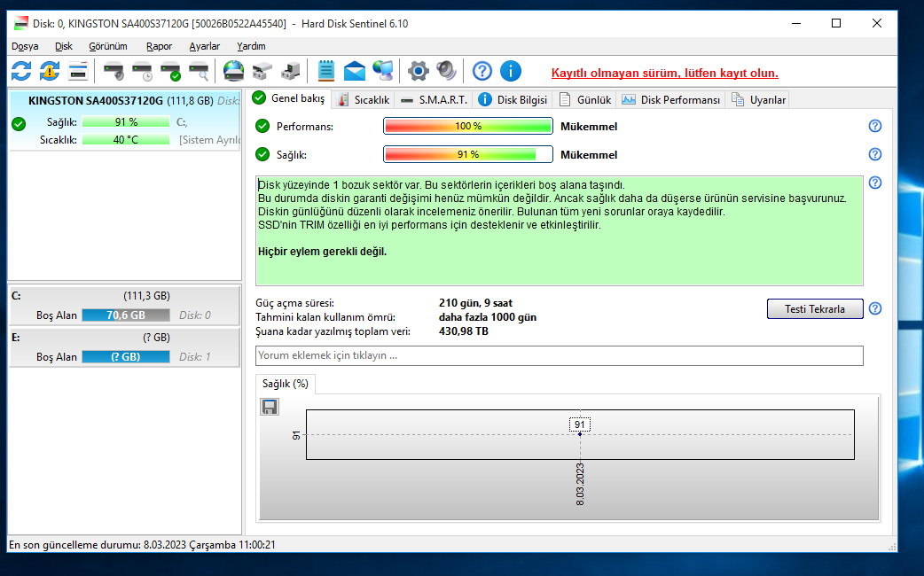Switch to the Disk Bilgisi tab
Viewport: 924px width, 576px height.
pos(513,100)
